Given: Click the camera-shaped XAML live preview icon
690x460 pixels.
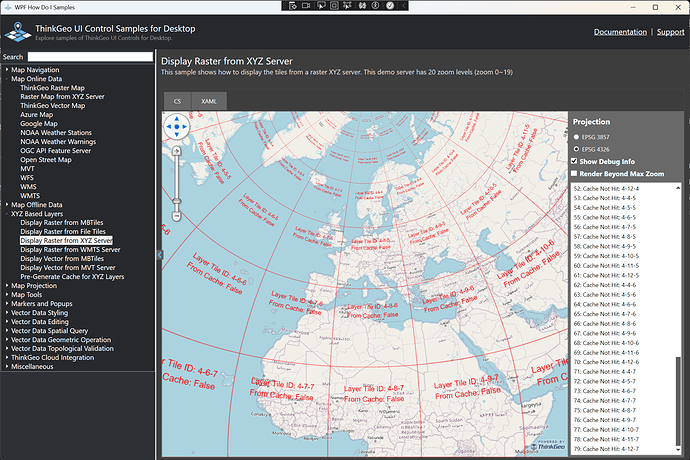Looking at the screenshot, I should 306,6.
